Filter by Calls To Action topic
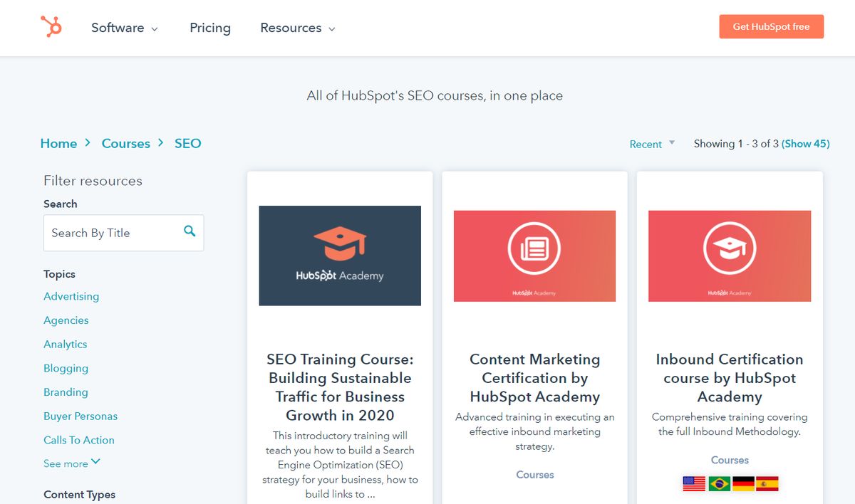The width and height of the screenshot is (855, 504). (x=79, y=440)
